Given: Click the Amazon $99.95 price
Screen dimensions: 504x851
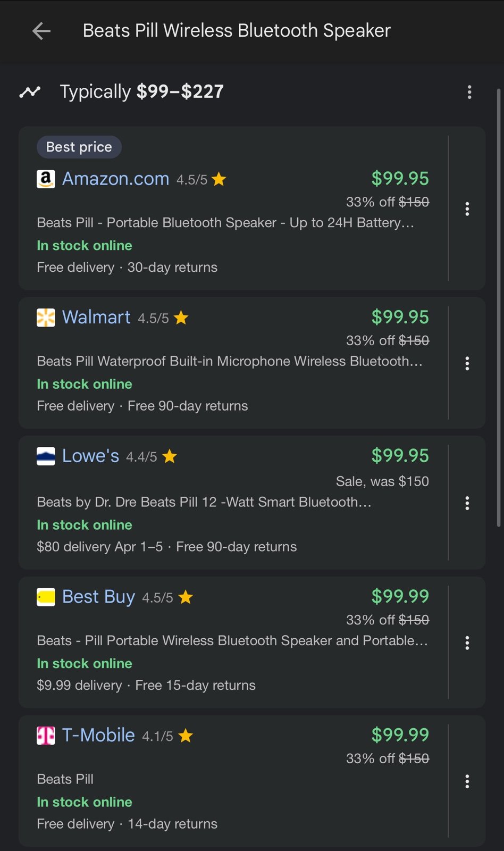Looking at the screenshot, I should [x=400, y=178].
